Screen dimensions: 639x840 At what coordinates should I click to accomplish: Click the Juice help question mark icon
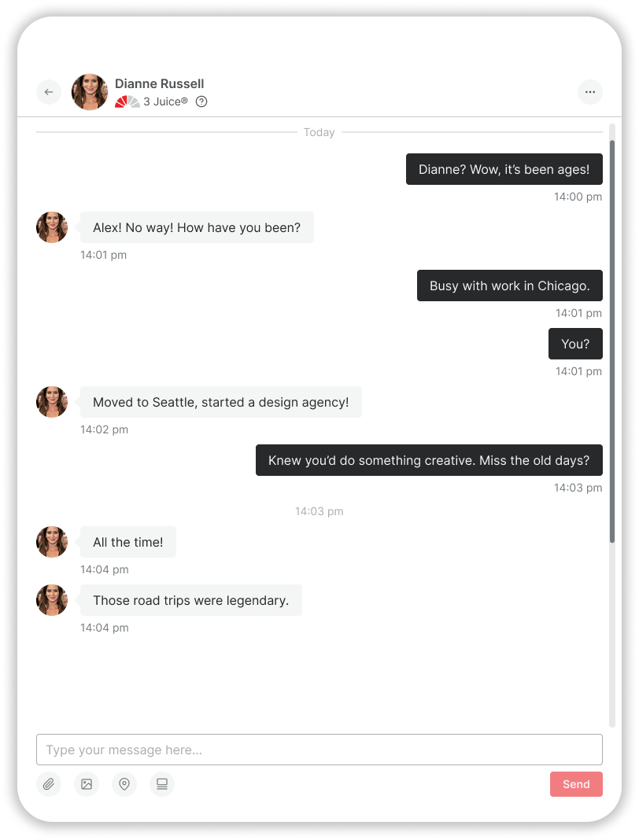click(201, 101)
